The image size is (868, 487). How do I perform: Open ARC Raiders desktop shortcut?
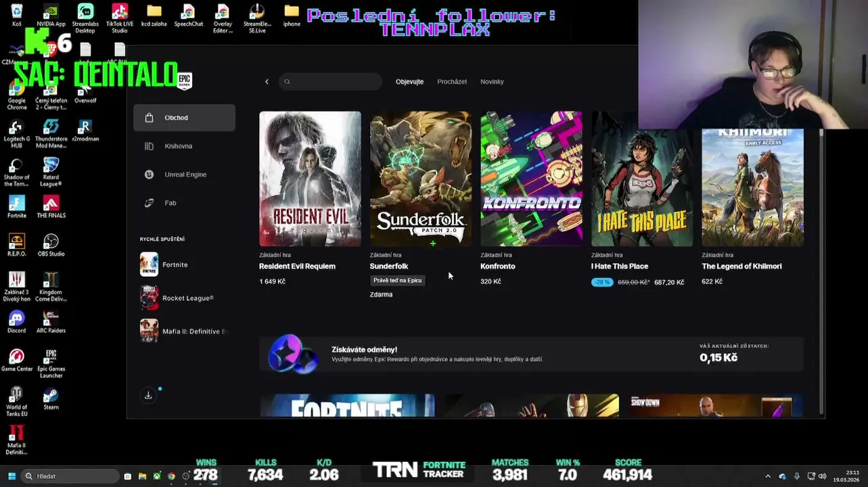tap(51, 322)
